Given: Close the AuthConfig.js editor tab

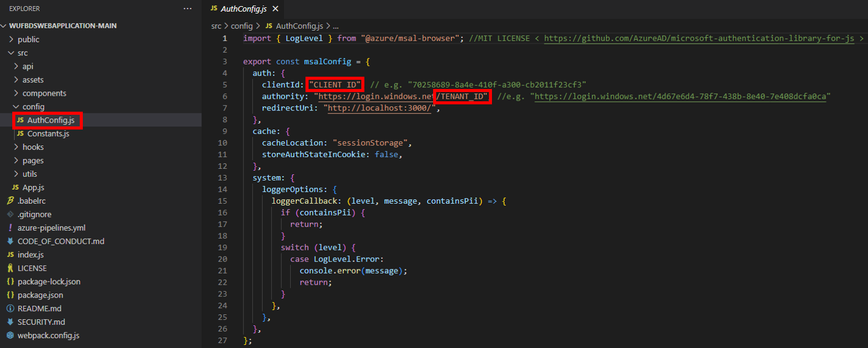Looking at the screenshot, I should (275, 9).
